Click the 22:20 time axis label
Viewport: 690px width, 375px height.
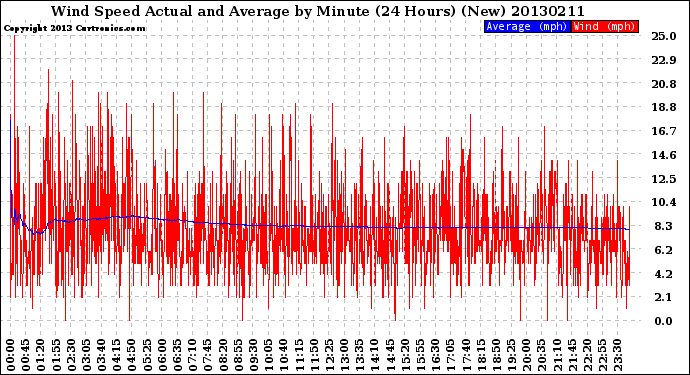pos(587,354)
